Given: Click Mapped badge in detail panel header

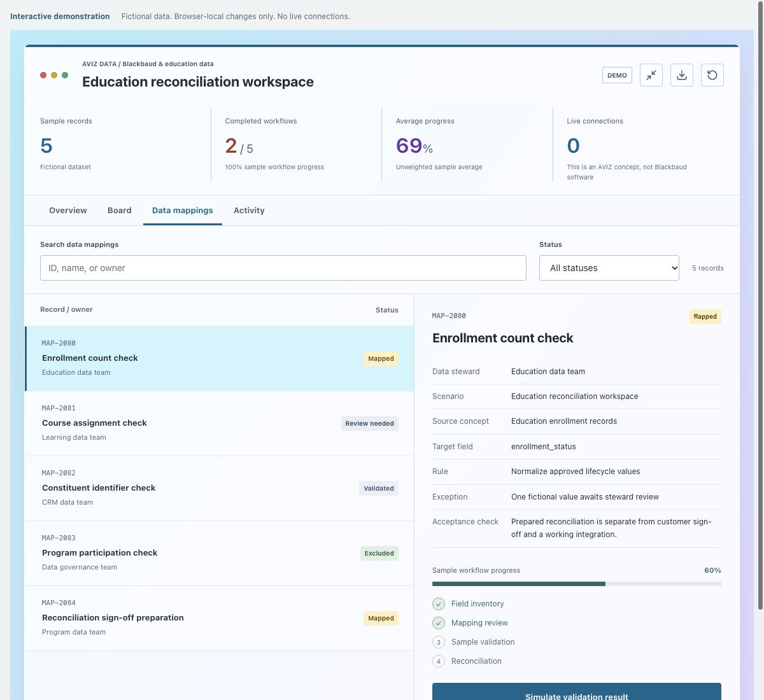Looking at the screenshot, I should click(x=705, y=316).
